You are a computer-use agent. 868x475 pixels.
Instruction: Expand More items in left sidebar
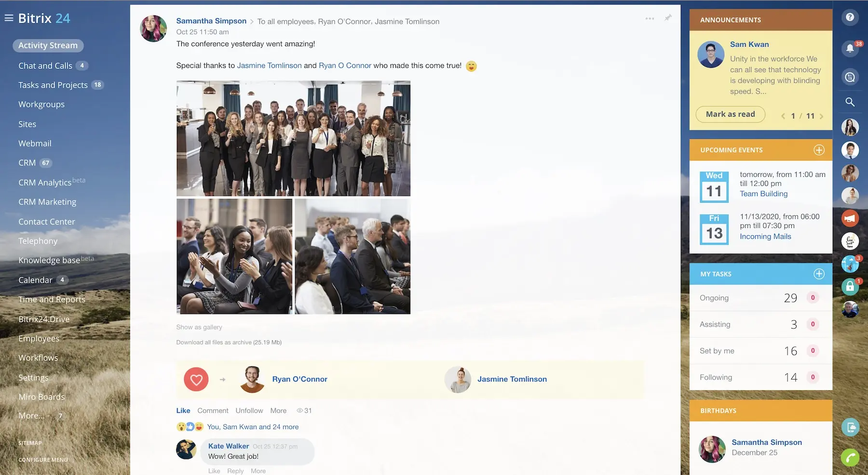click(x=31, y=416)
